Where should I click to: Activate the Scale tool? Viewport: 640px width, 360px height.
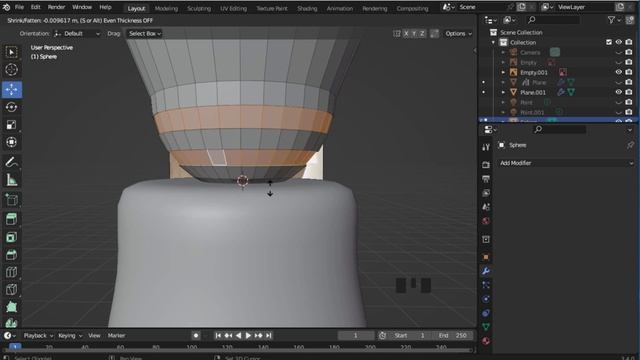point(11,124)
